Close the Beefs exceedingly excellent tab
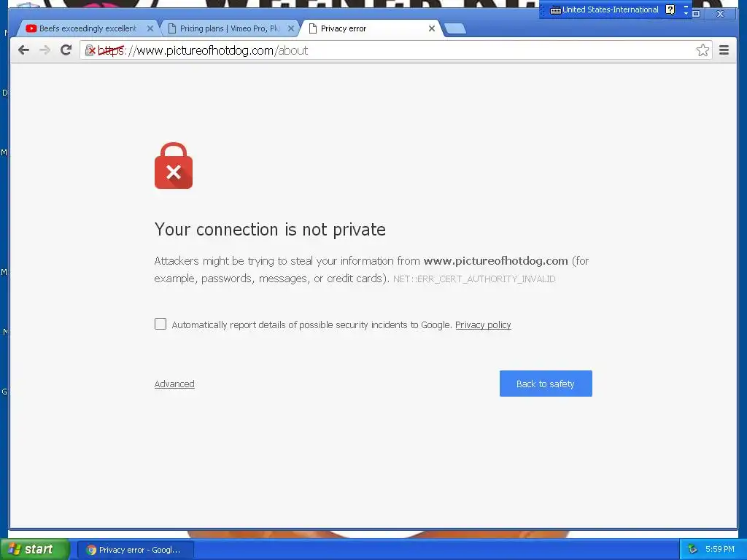 click(x=150, y=28)
